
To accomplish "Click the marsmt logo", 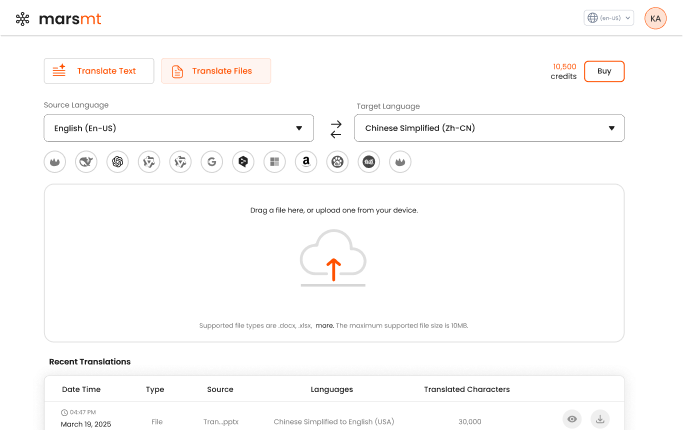I will point(58,18).
